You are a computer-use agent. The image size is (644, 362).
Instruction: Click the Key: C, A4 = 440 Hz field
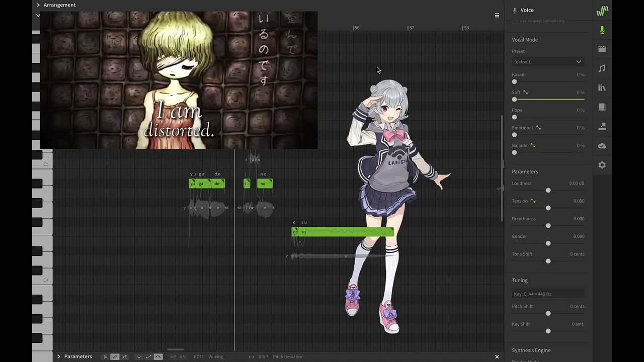click(548, 294)
